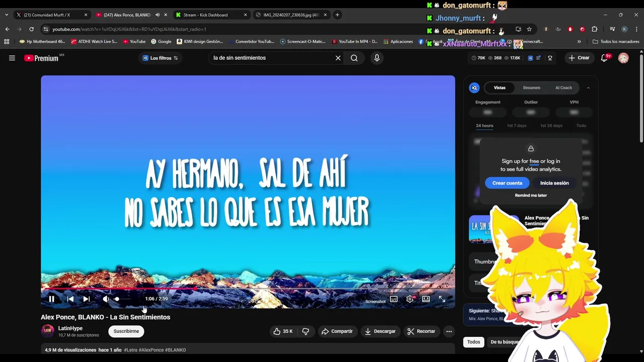Click Crear cuenta button
The image size is (644, 362).
pyautogui.click(x=507, y=183)
